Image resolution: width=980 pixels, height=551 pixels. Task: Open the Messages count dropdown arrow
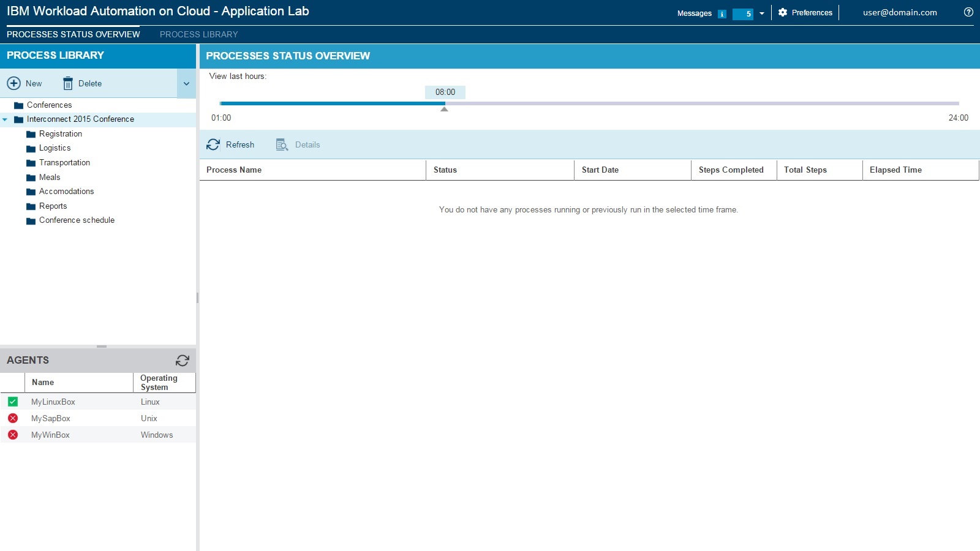click(762, 13)
